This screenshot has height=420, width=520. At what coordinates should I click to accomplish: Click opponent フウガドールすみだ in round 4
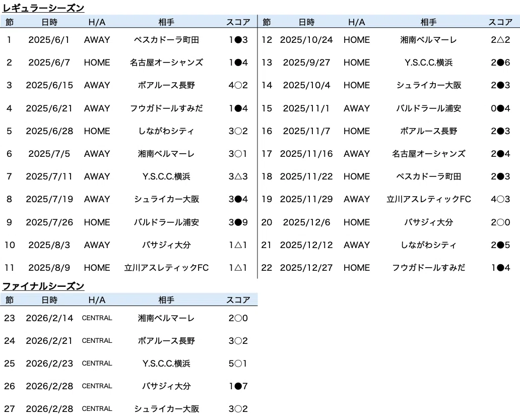pos(166,108)
